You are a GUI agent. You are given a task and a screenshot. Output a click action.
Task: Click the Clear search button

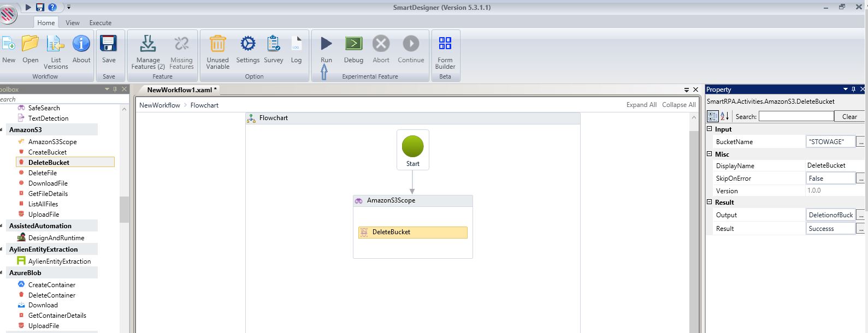(849, 116)
